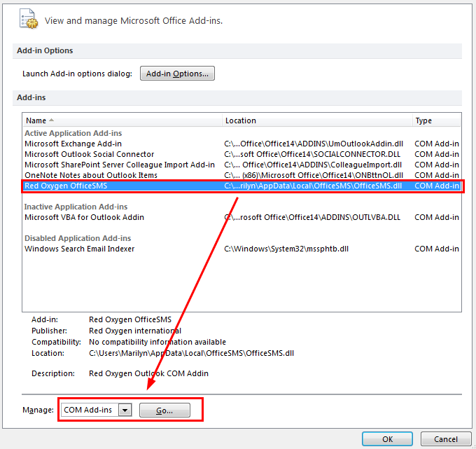
Task: Click the Active Application Add-ins group heading
Action: click(x=73, y=133)
